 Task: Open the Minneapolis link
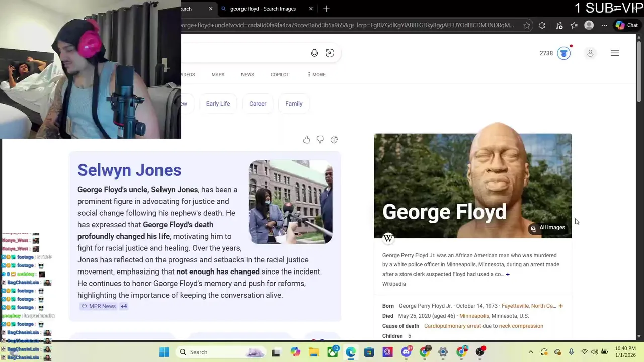[x=474, y=316]
